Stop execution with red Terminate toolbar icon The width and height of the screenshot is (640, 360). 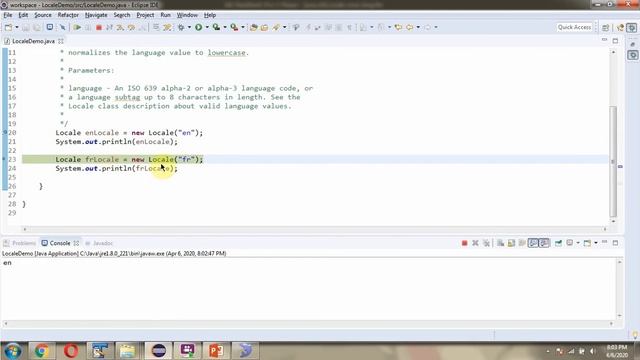click(99, 27)
